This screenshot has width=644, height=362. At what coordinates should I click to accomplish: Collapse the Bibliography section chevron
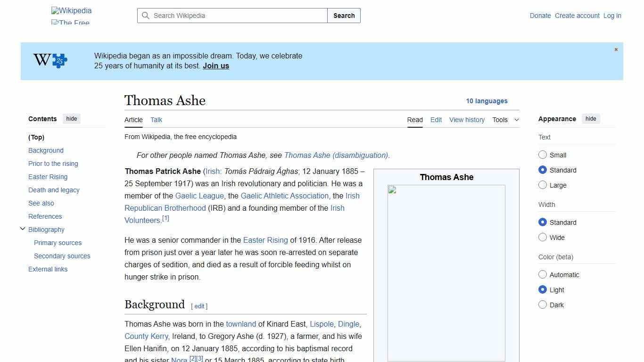23,229
